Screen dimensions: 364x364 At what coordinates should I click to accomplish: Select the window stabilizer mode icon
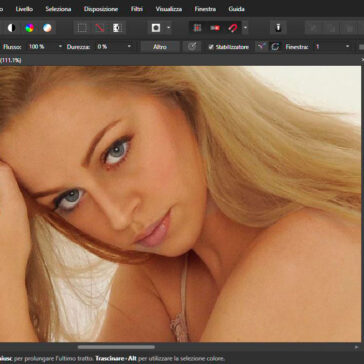275,47
